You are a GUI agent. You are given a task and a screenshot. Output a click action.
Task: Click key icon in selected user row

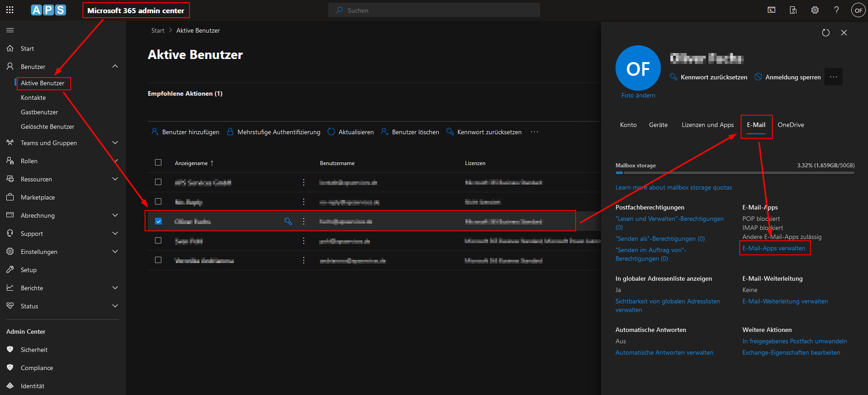(288, 221)
